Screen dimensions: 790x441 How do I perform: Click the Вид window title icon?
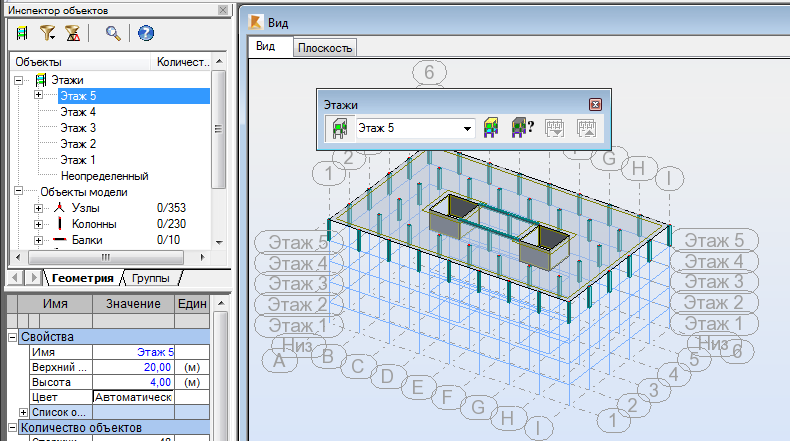pyautogui.click(x=256, y=22)
